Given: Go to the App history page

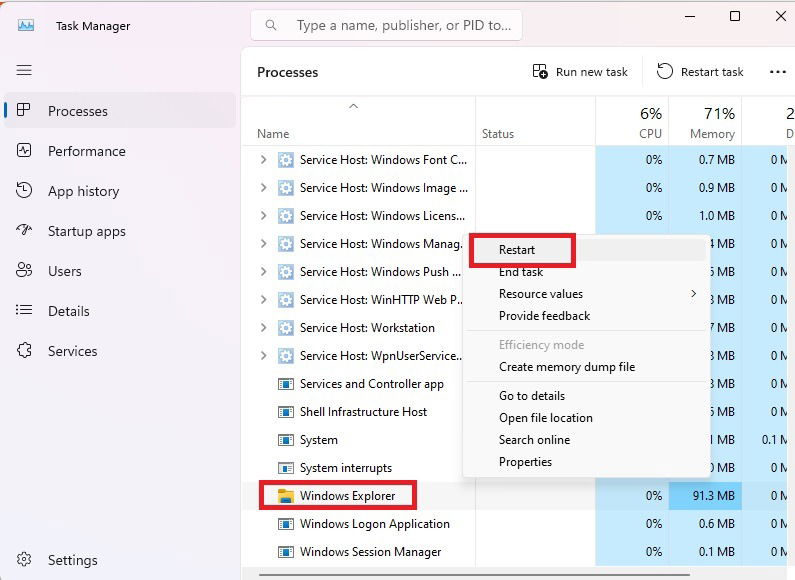Looking at the screenshot, I should coord(120,191).
